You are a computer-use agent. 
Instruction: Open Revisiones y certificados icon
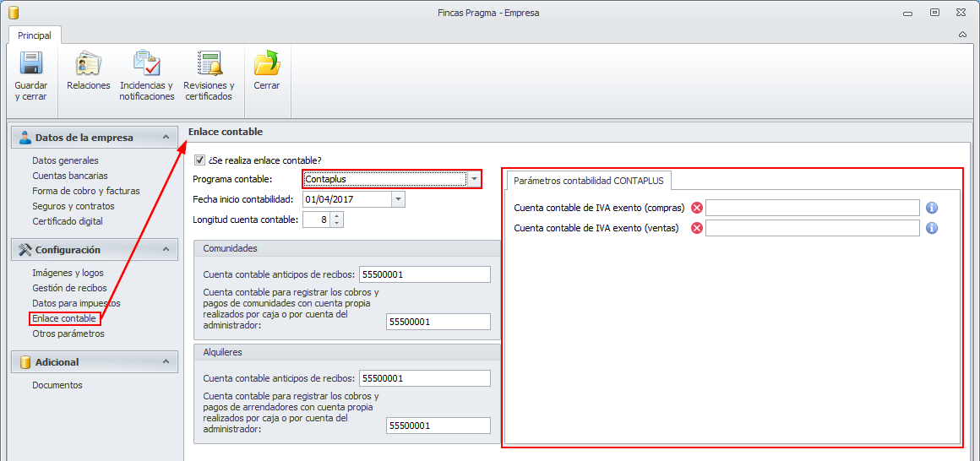209,62
